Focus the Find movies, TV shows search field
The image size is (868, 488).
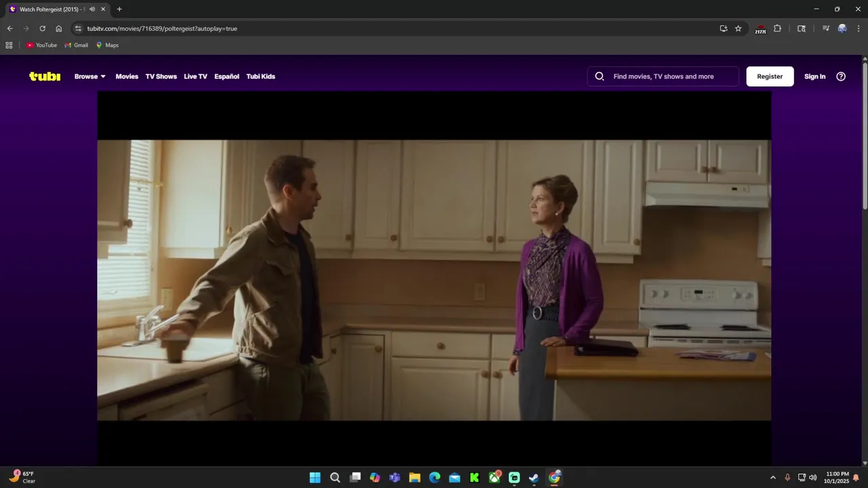point(663,77)
